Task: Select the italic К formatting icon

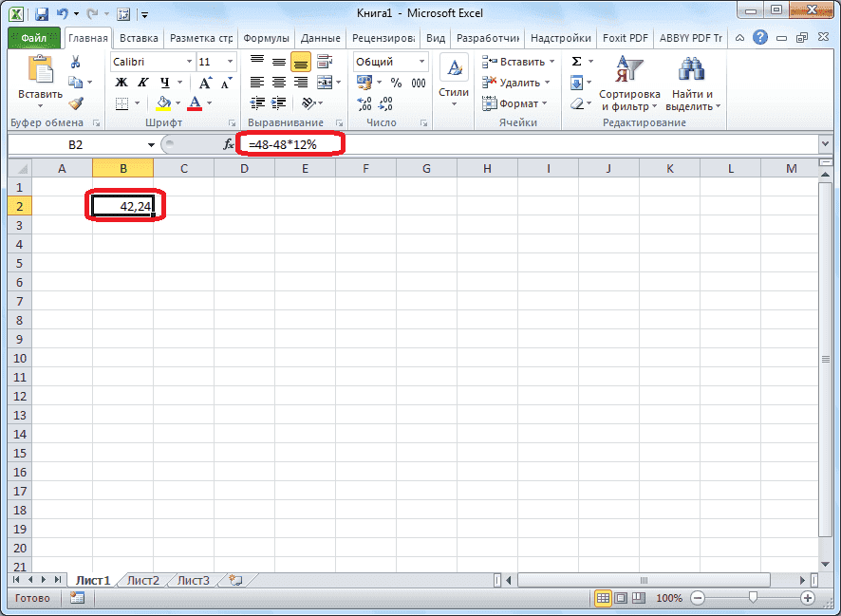Action: click(x=143, y=82)
